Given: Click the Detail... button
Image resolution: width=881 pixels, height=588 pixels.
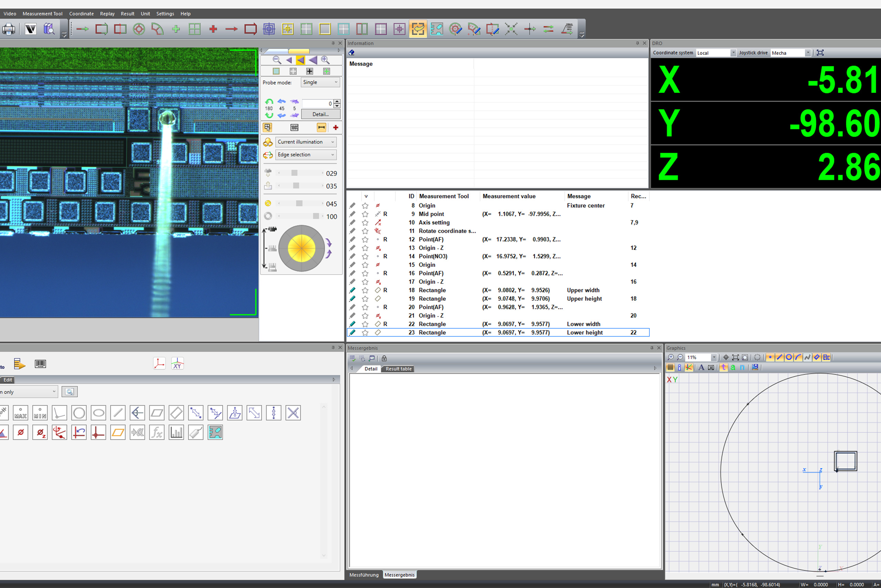Looking at the screenshot, I should (x=320, y=114).
